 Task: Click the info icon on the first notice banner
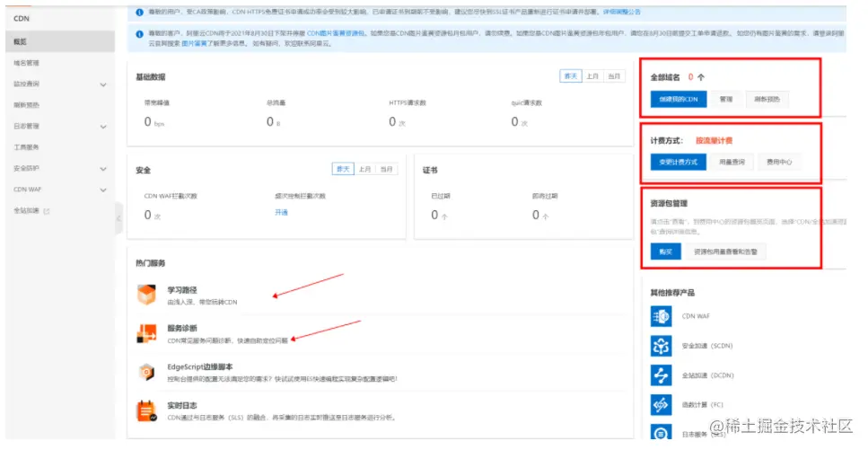[139, 13]
